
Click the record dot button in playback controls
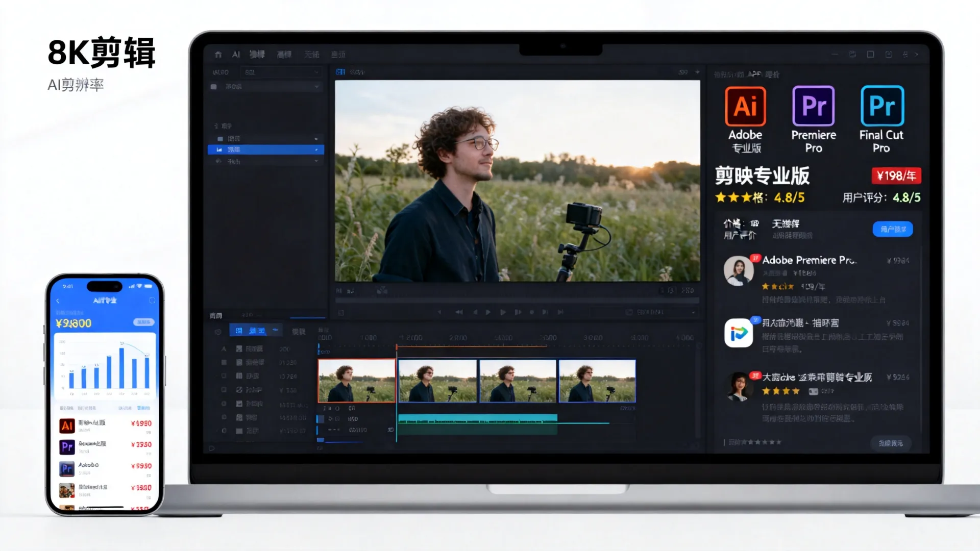tap(532, 312)
